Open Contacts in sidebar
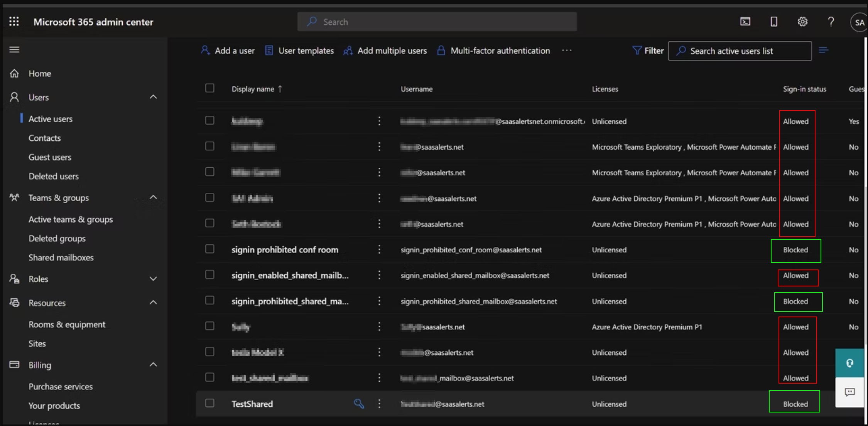This screenshot has height=426, width=868. 45,138
